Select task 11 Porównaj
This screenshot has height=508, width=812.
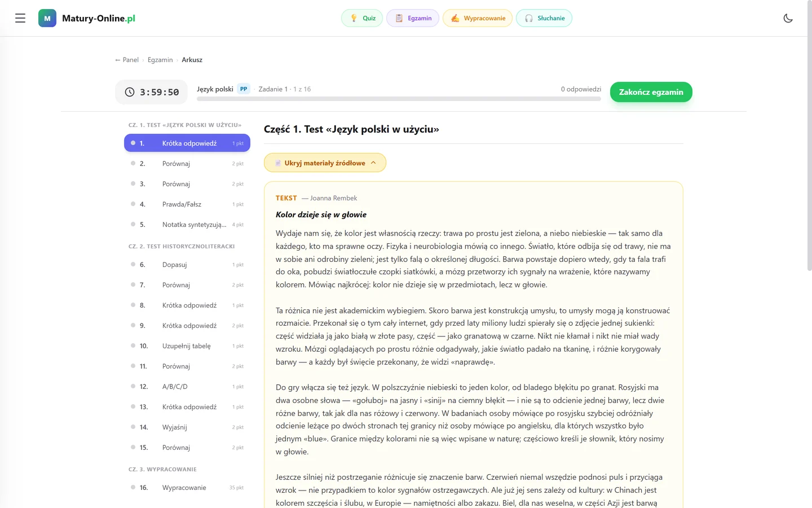[x=187, y=366]
